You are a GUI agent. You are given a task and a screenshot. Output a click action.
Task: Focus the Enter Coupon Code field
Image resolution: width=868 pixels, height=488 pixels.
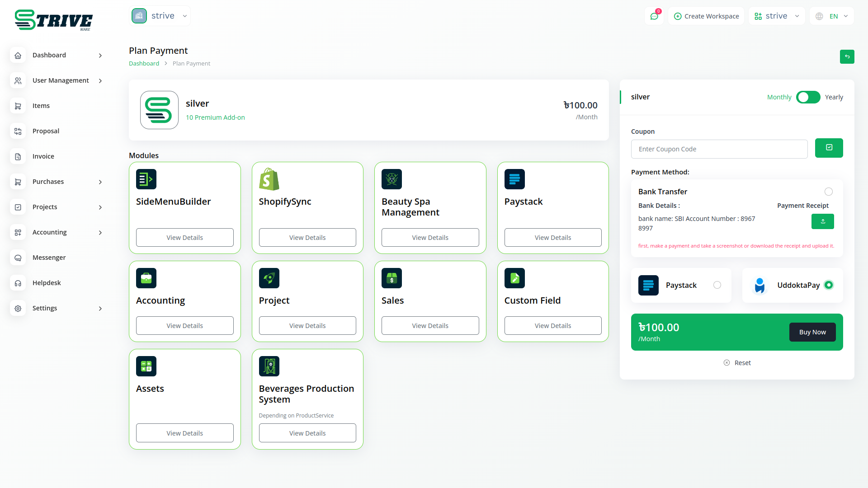[x=719, y=149]
